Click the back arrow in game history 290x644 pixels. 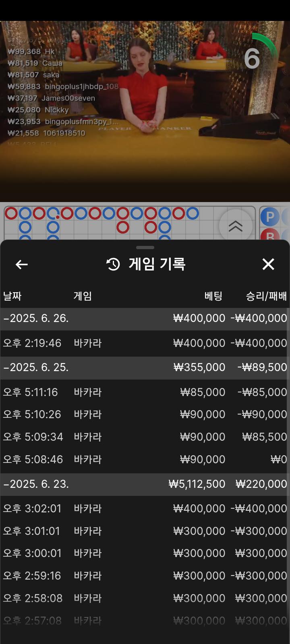click(x=22, y=264)
